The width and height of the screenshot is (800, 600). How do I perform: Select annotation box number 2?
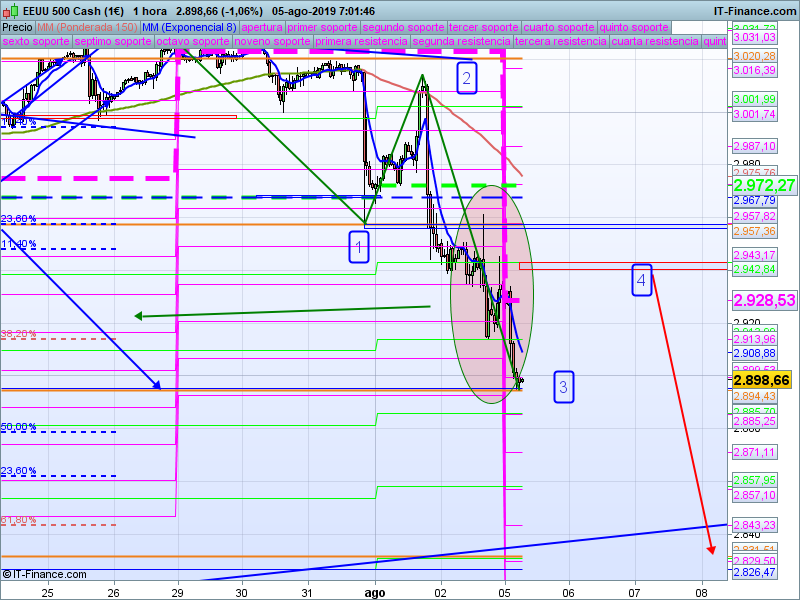point(466,77)
